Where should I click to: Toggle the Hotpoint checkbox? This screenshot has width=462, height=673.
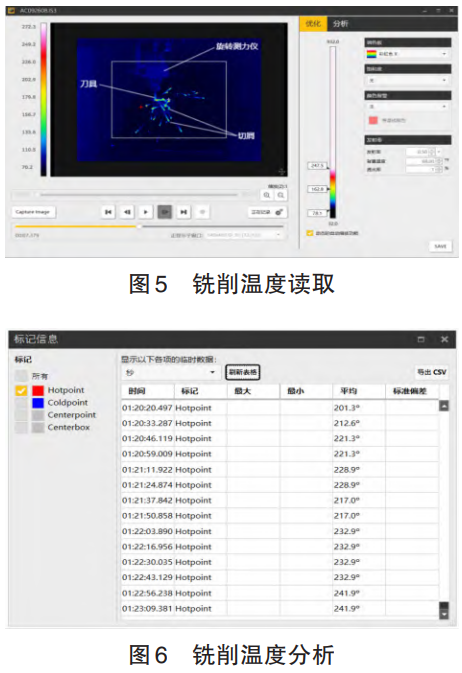point(21,390)
